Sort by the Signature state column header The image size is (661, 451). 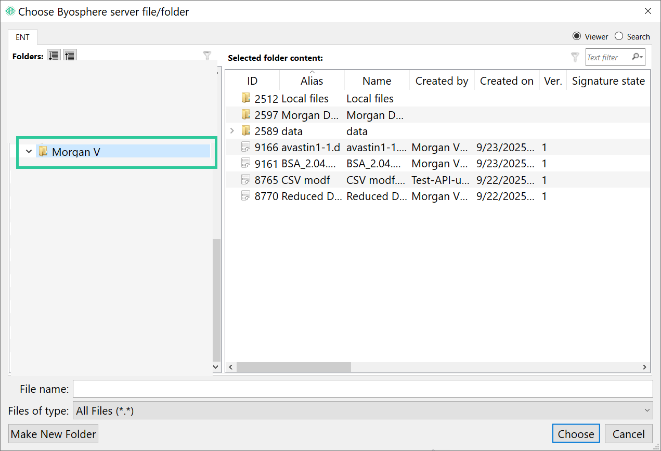click(x=608, y=81)
